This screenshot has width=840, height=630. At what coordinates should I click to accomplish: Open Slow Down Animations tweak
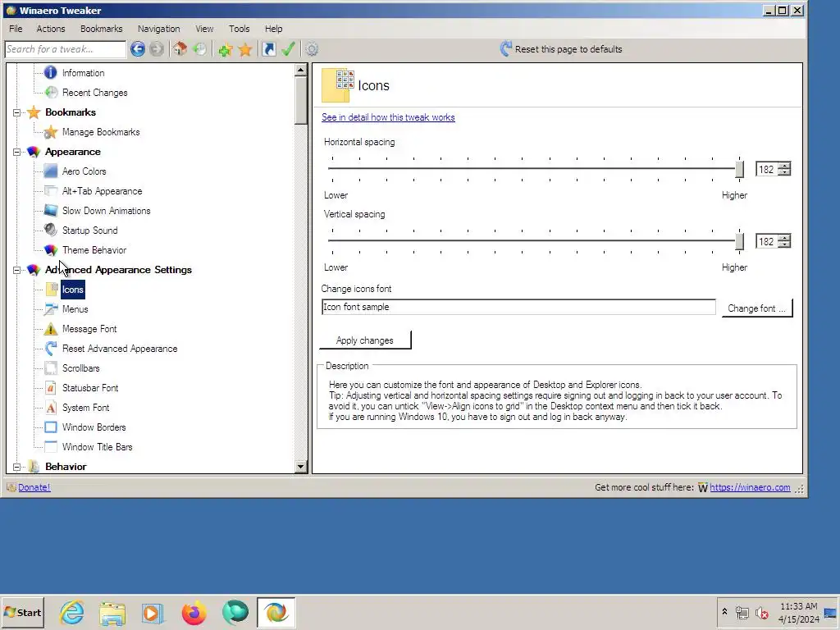click(106, 211)
